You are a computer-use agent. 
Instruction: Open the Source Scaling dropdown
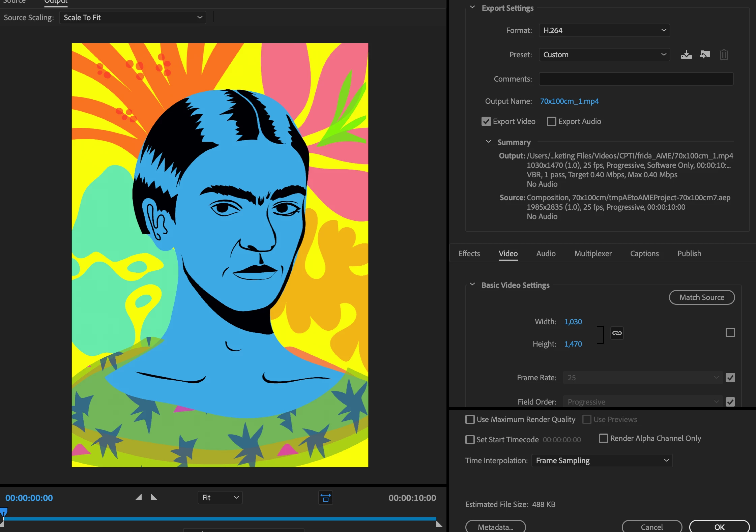[x=133, y=18]
